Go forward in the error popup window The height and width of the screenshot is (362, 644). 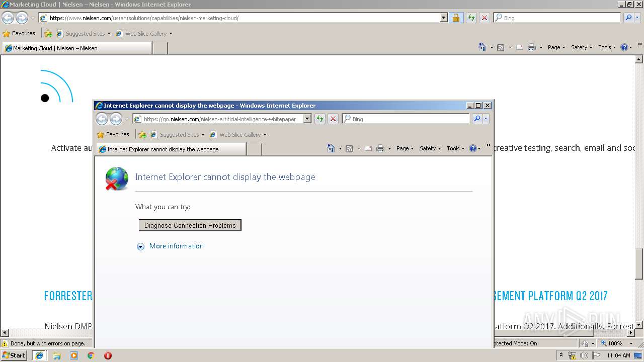(116, 119)
